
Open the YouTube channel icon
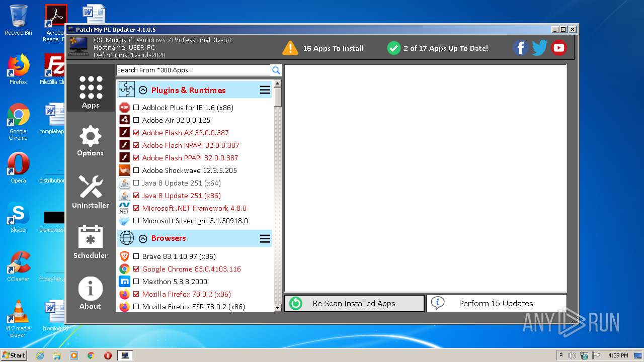point(558,48)
